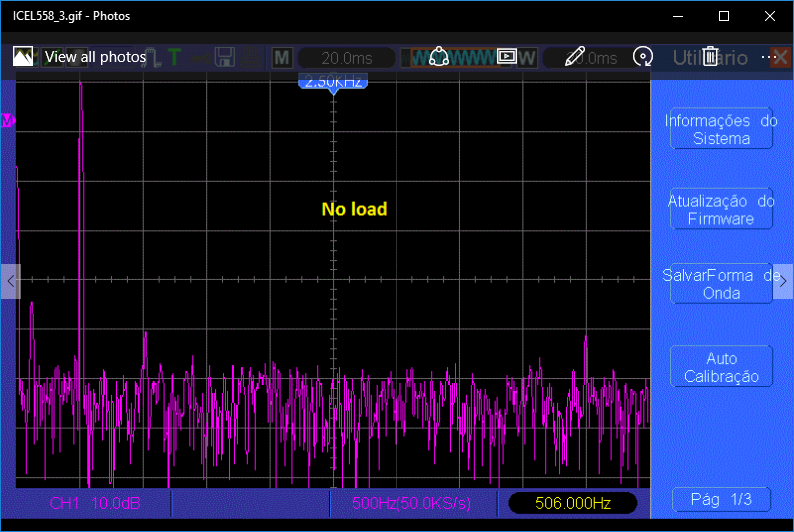Delete the photo using the trash icon
794x532 pixels.
(x=710, y=56)
